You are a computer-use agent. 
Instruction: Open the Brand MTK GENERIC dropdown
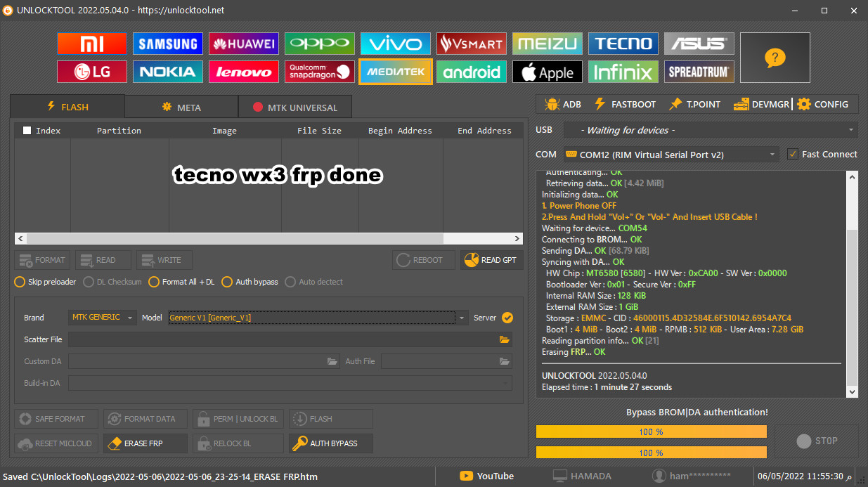coord(103,318)
